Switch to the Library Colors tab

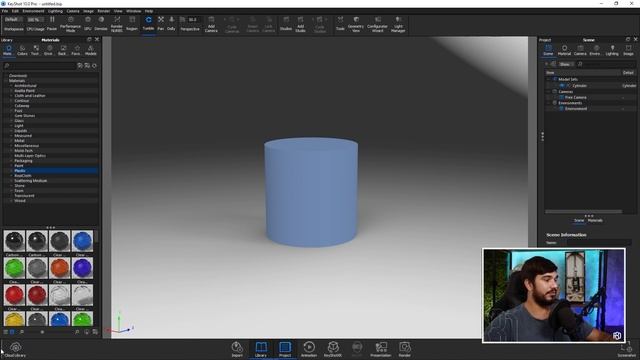click(22, 51)
